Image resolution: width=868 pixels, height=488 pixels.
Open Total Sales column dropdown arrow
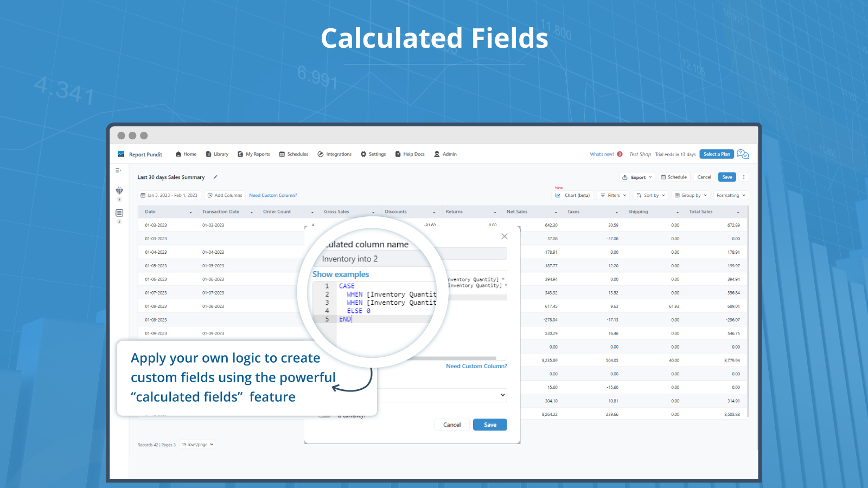coord(738,212)
